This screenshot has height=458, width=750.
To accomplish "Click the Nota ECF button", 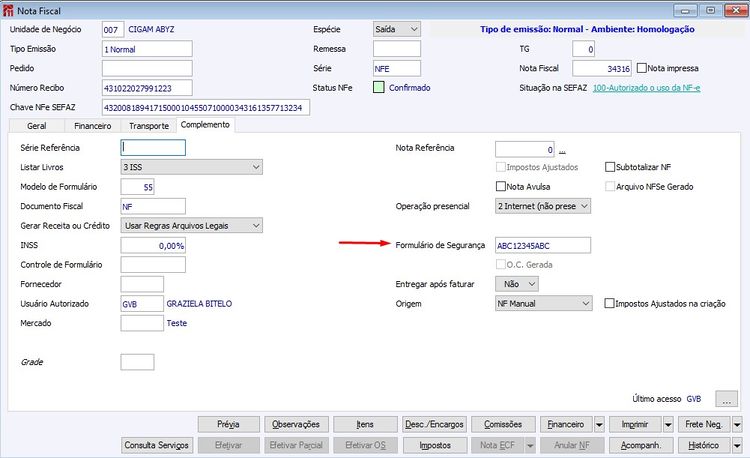I will 497,445.
